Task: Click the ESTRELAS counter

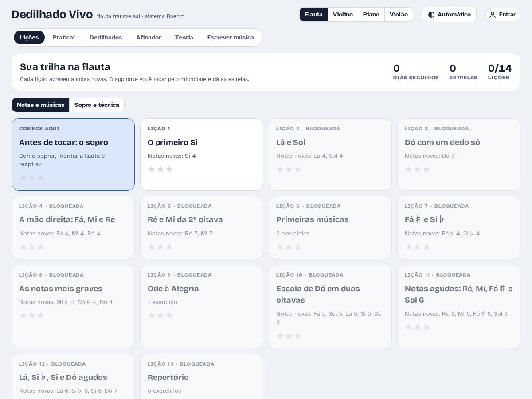Action: point(463,72)
